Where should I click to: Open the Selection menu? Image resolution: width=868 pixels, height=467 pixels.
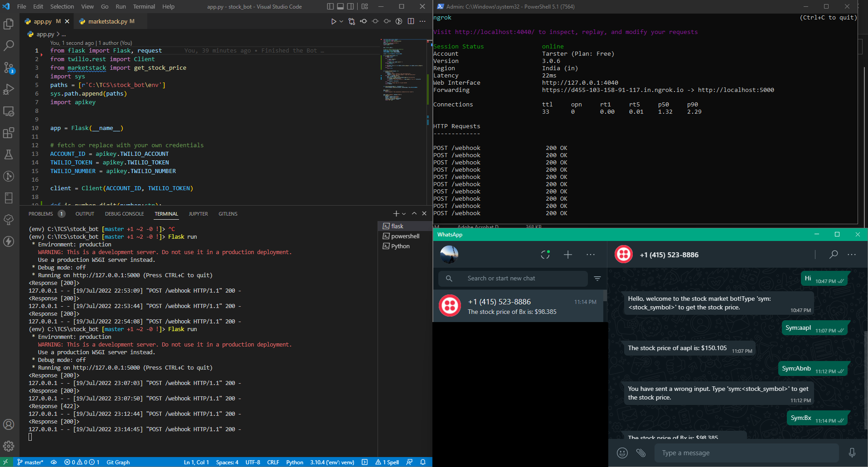click(x=62, y=6)
